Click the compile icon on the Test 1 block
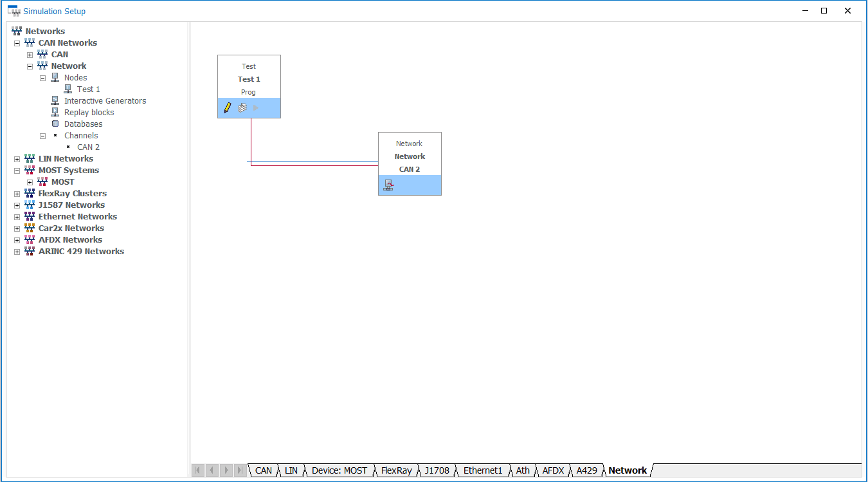Image resolution: width=868 pixels, height=482 pixels. tap(241, 107)
